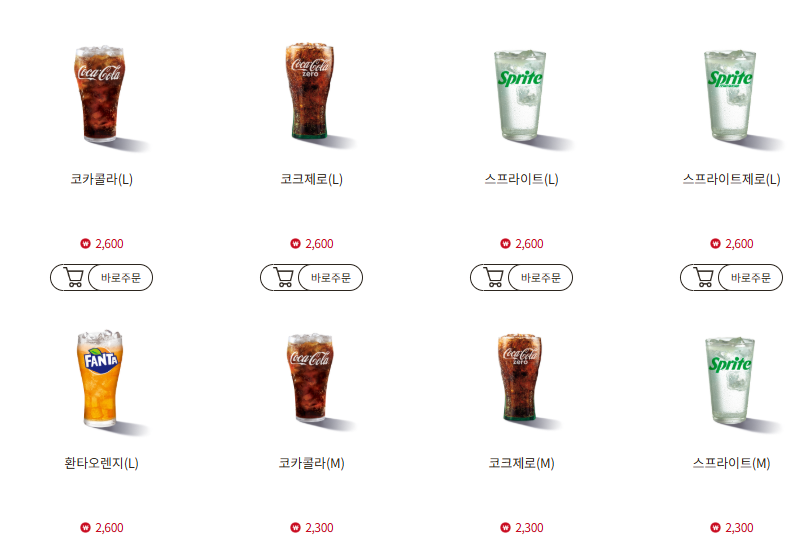The width and height of the screenshot is (790, 543).
Task: Add 코카콜라(L) to the cart
Action: (x=74, y=278)
